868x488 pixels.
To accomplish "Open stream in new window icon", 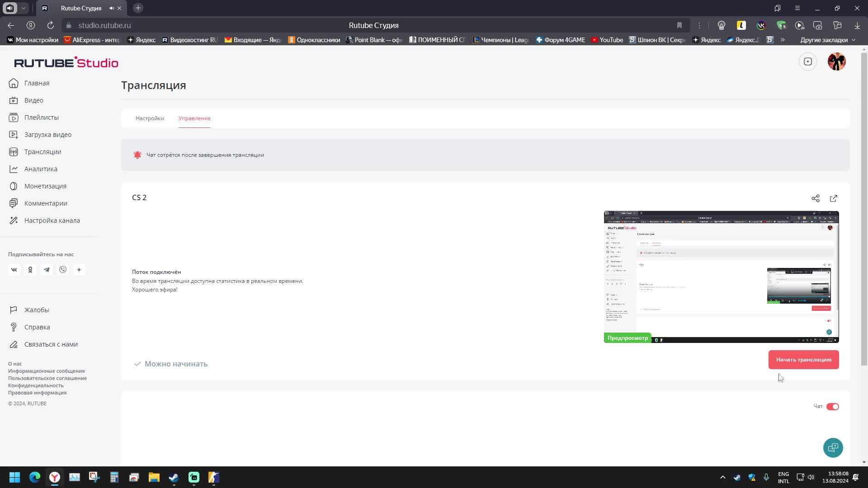I will point(834,198).
